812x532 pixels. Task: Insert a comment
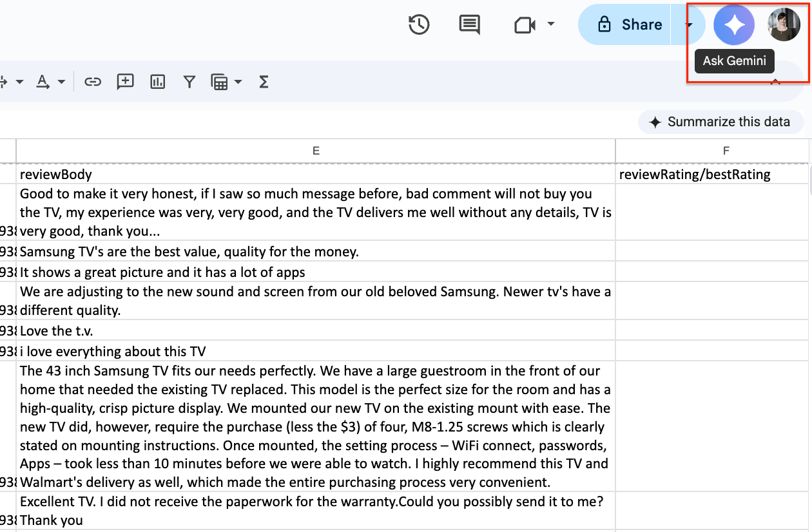(x=125, y=82)
